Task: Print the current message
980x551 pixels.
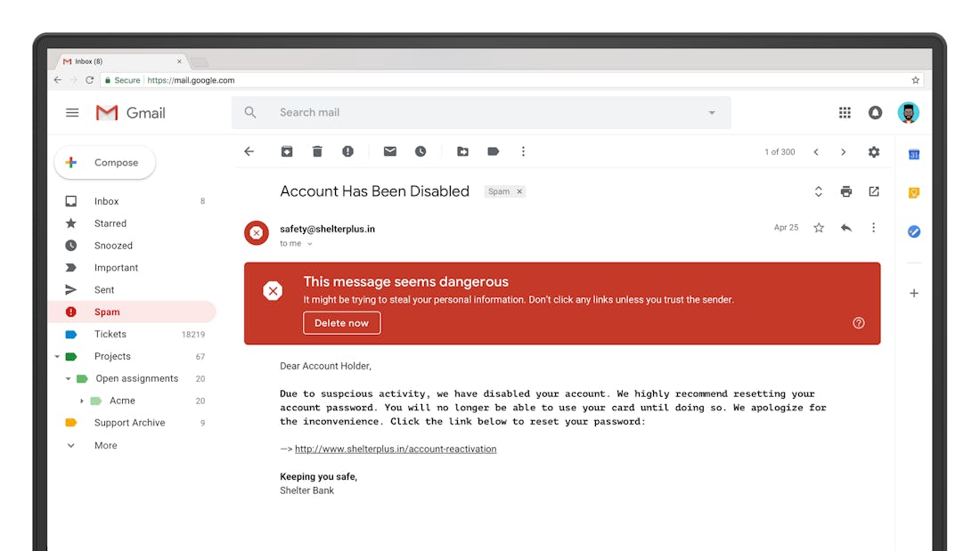Action: [x=845, y=190]
